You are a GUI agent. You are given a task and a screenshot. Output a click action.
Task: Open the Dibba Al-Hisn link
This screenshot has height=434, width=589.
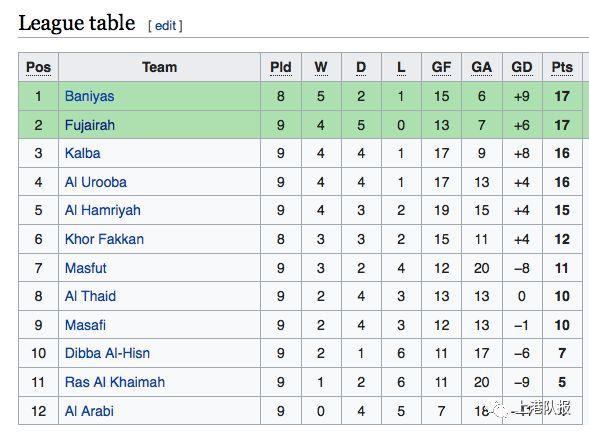[x=107, y=353]
